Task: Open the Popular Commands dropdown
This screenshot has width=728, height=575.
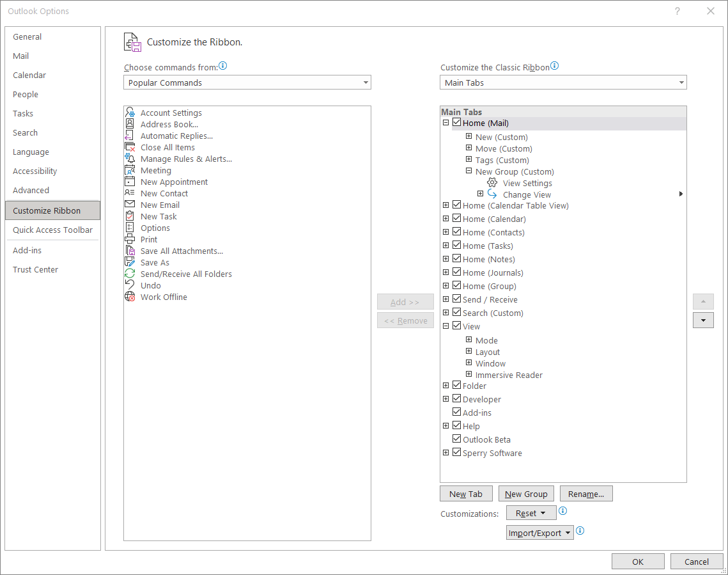Action: 247,83
